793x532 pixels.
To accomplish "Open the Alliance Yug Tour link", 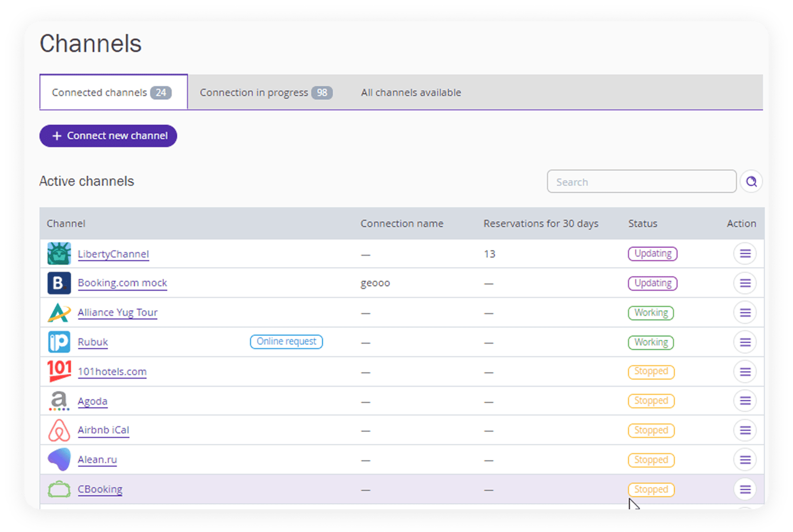I will click(x=118, y=312).
